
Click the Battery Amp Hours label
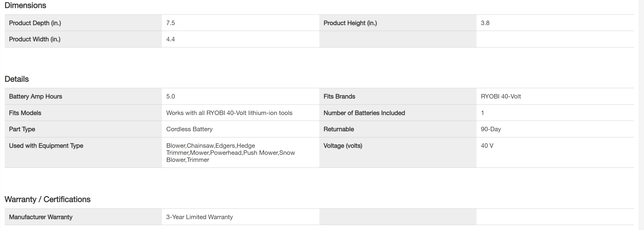click(35, 96)
